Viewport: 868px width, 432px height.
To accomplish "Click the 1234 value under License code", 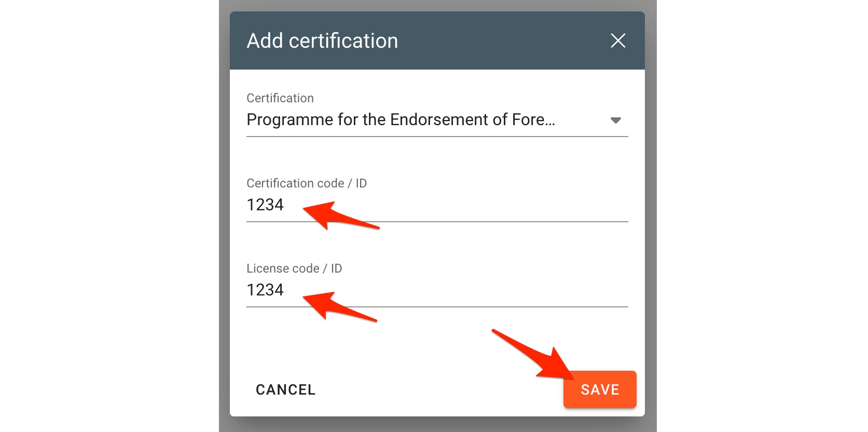I will 265,290.
